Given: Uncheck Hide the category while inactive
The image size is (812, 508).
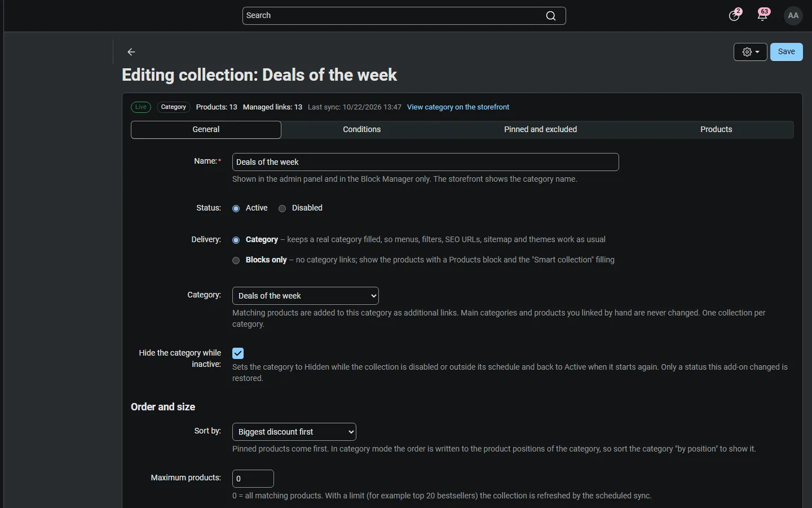Looking at the screenshot, I should pyautogui.click(x=238, y=353).
